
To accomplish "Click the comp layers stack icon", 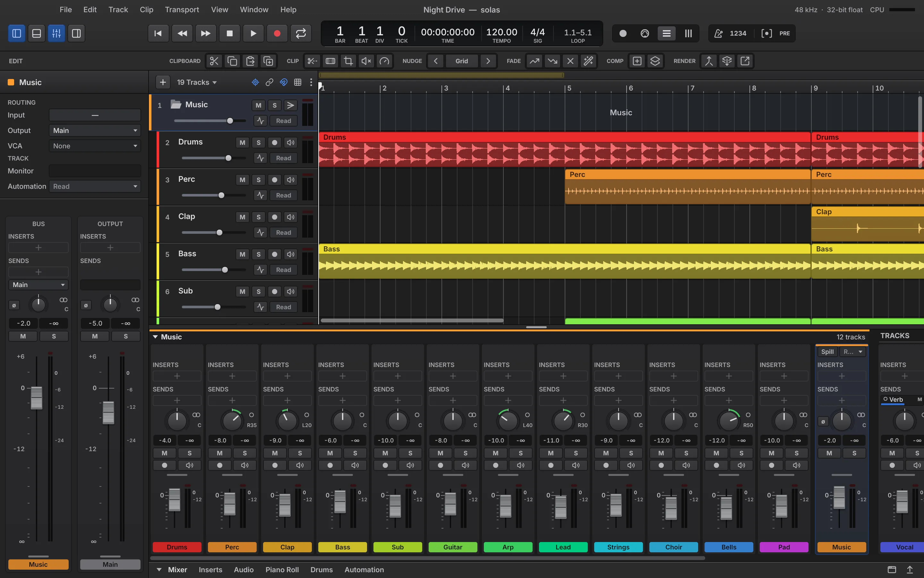I will (655, 61).
